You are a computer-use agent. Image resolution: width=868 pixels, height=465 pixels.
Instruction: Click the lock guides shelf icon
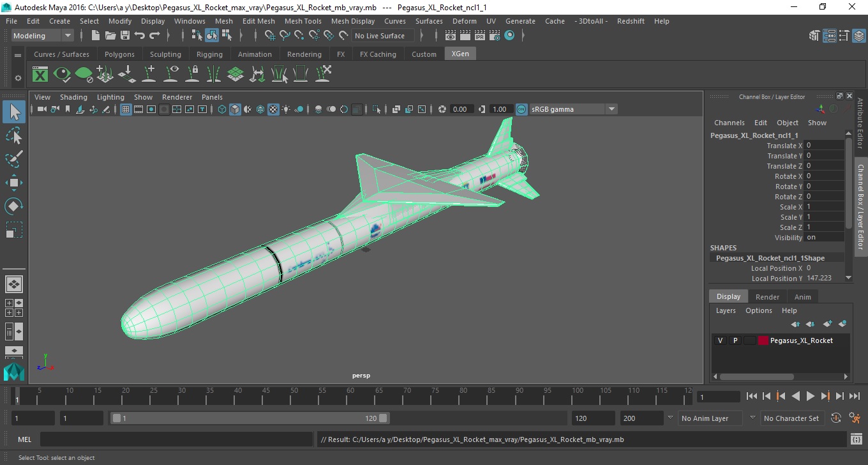coord(192,75)
